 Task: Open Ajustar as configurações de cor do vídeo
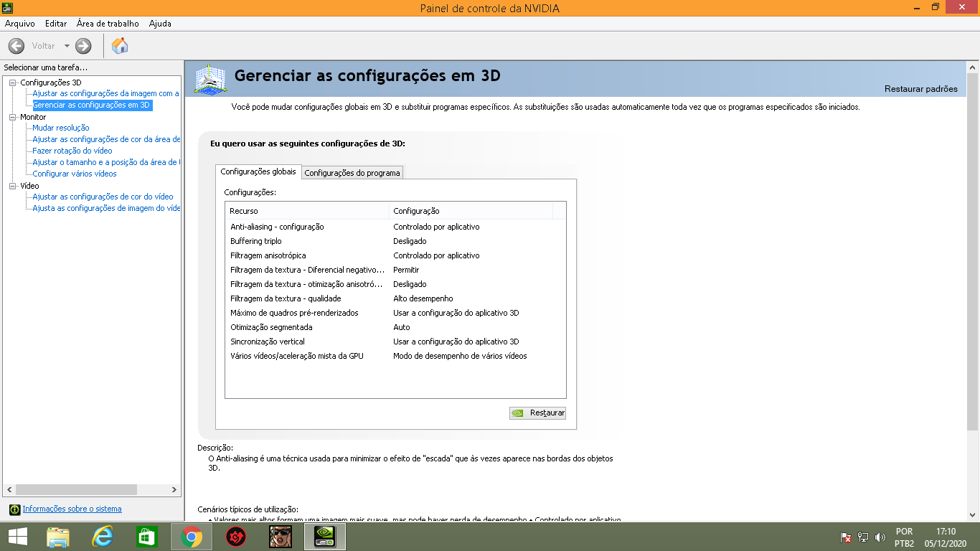(103, 197)
